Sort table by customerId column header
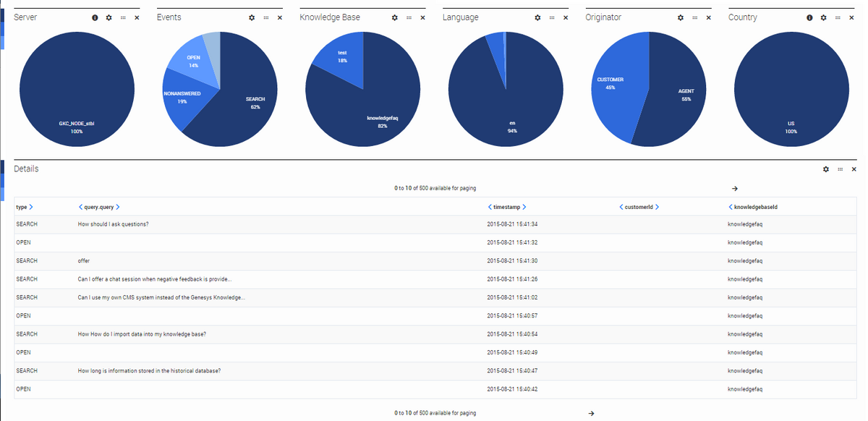The width and height of the screenshot is (868, 421). [x=639, y=207]
